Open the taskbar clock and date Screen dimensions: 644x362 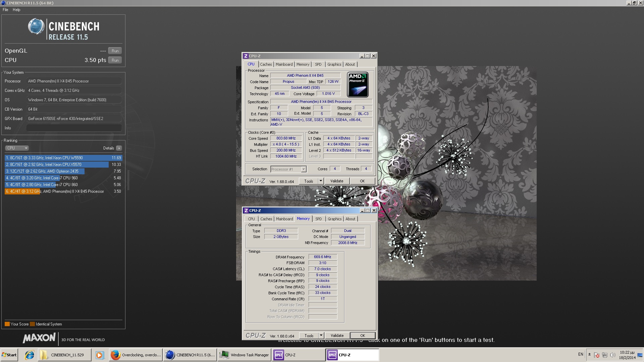point(627,355)
